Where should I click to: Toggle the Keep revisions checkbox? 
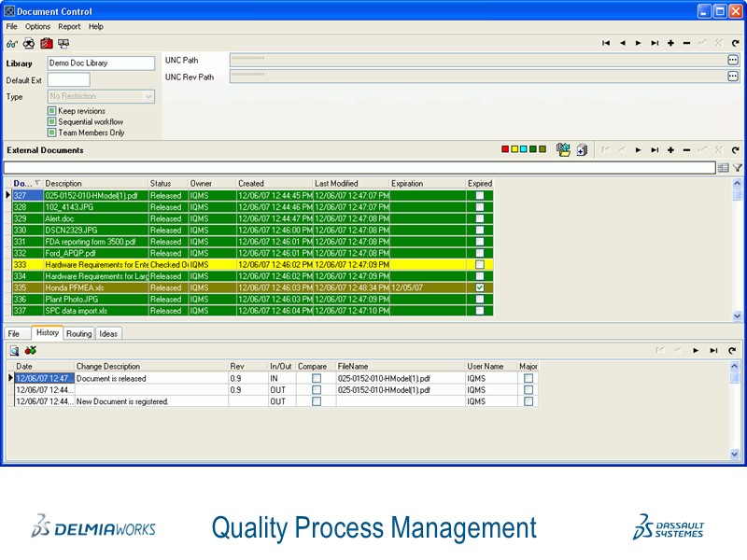[52, 111]
